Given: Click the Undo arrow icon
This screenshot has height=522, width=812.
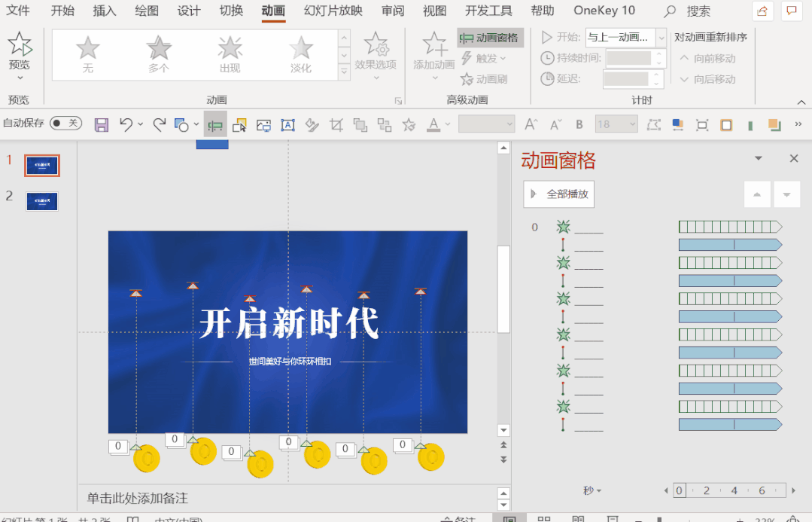Looking at the screenshot, I should (x=126, y=125).
